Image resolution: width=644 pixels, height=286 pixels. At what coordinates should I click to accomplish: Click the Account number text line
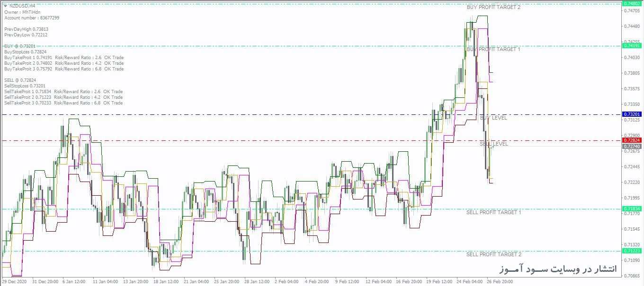click(x=32, y=18)
